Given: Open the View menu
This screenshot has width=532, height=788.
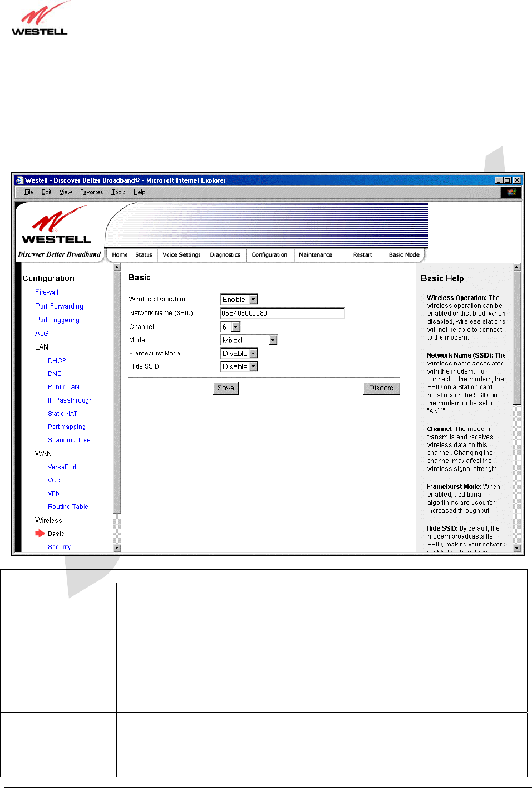Looking at the screenshot, I should tap(66, 192).
